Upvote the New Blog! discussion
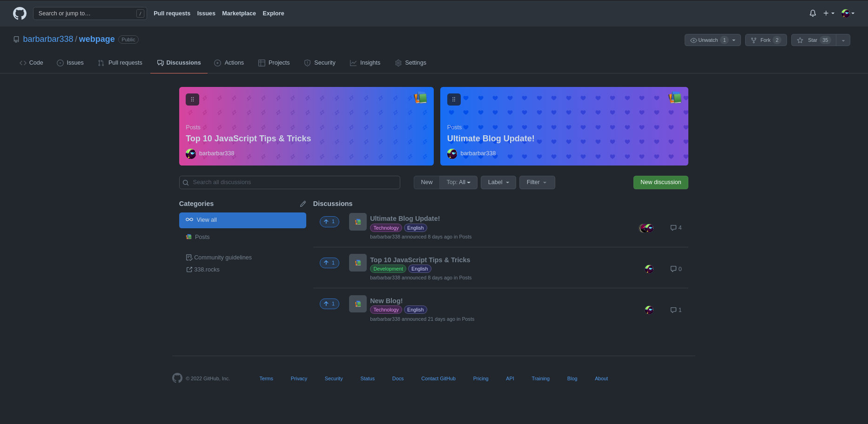 (x=330, y=304)
